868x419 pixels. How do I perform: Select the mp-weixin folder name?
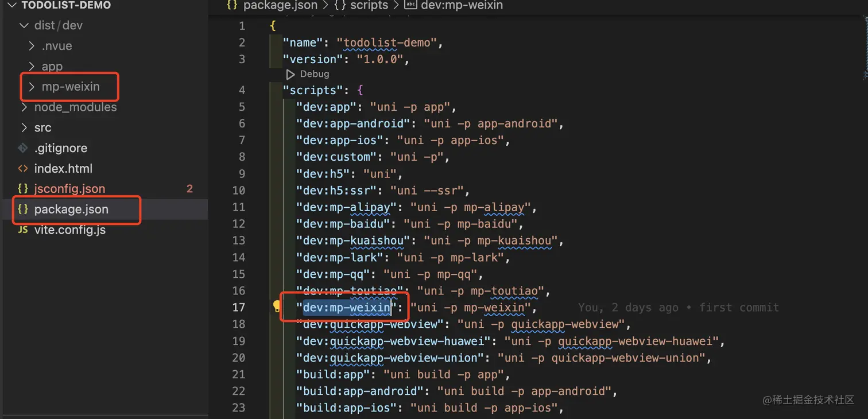pyautogui.click(x=71, y=87)
